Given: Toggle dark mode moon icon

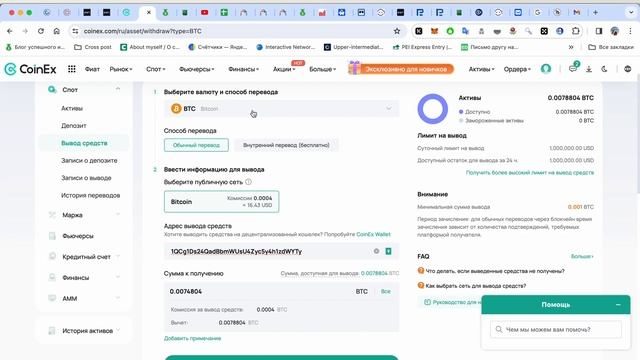Looking at the screenshot, I should (604, 69).
